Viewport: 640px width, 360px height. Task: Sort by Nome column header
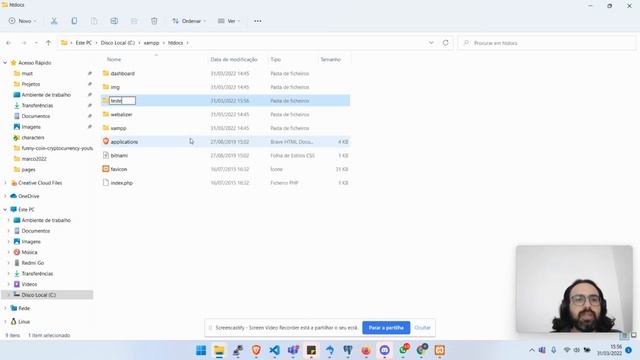114,60
